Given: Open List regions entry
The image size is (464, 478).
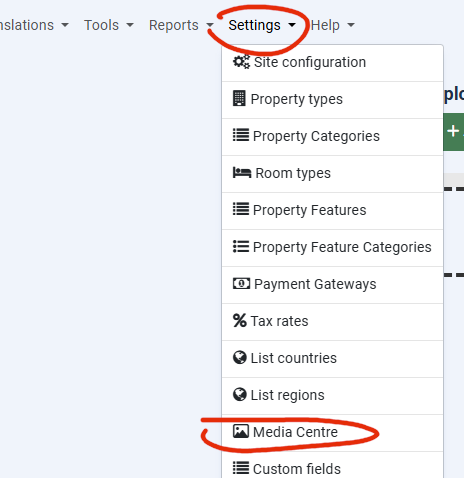Looking at the screenshot, I should [x=332, y=396].
